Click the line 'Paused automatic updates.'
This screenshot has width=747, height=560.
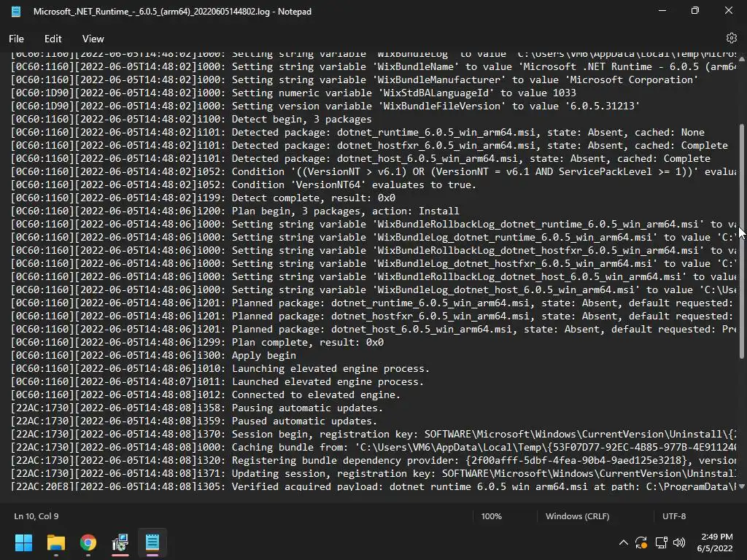pos(194,421)
